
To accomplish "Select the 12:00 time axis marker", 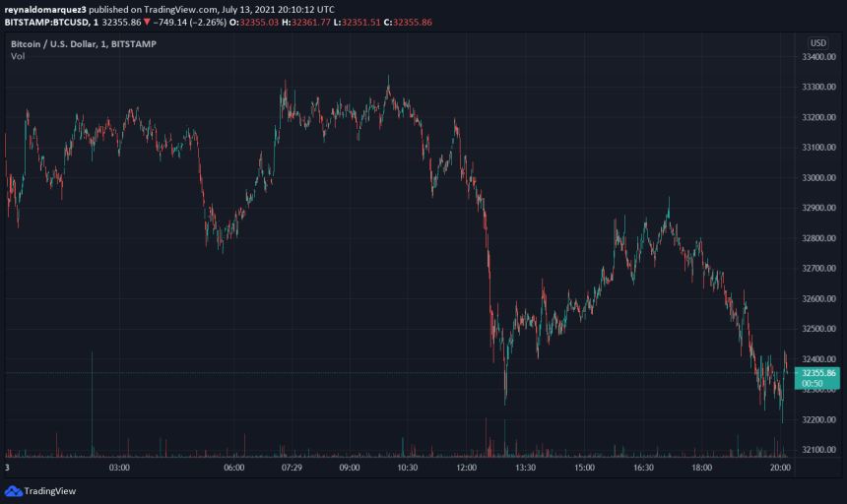I will coord(467,469).
